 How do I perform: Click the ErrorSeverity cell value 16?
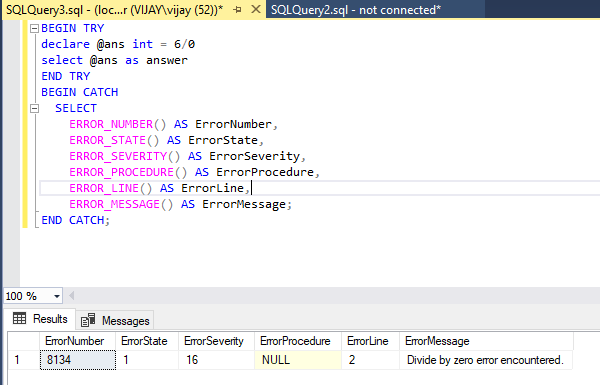tap(216, 360)
